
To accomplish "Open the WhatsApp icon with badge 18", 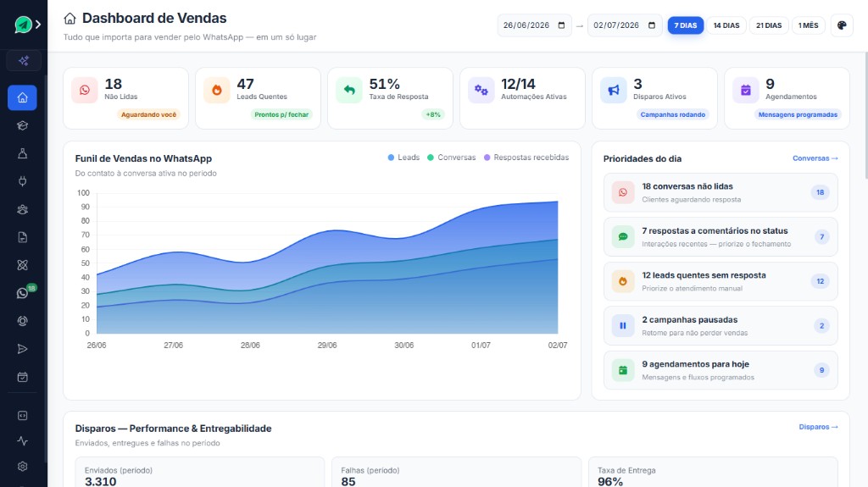I will click(x=23, y=293).
